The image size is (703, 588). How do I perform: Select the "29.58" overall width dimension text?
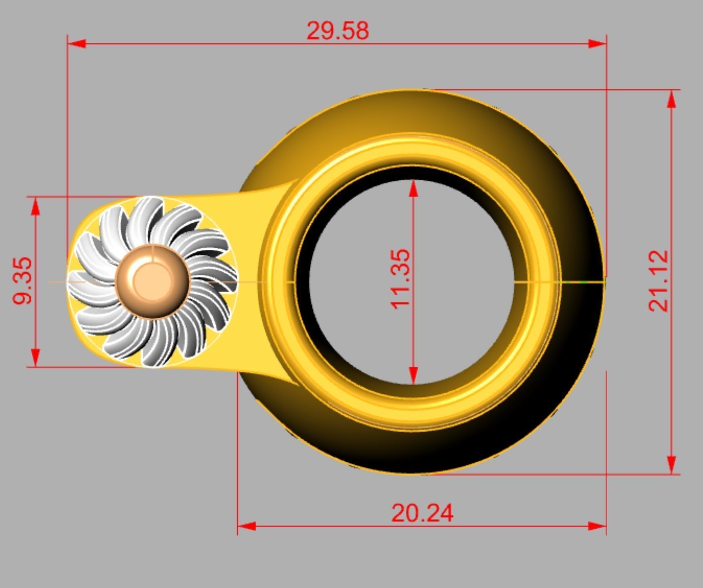pos(338,30)
